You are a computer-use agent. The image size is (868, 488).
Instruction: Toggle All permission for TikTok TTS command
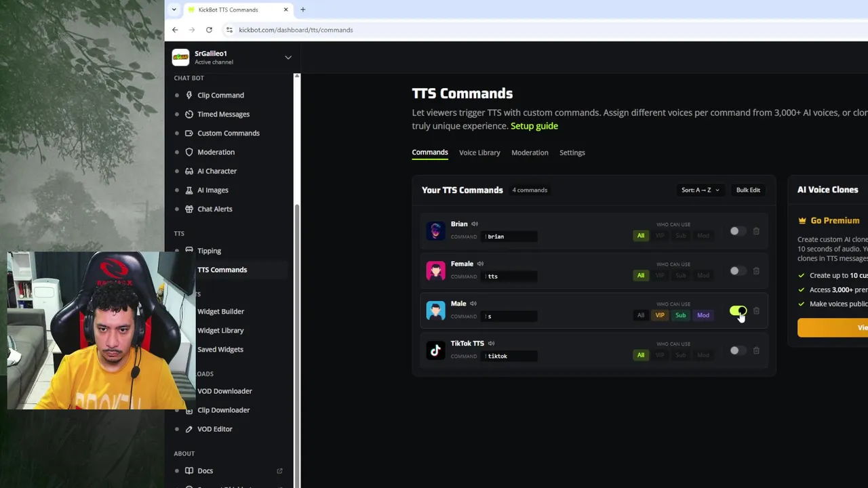(640, 355)
